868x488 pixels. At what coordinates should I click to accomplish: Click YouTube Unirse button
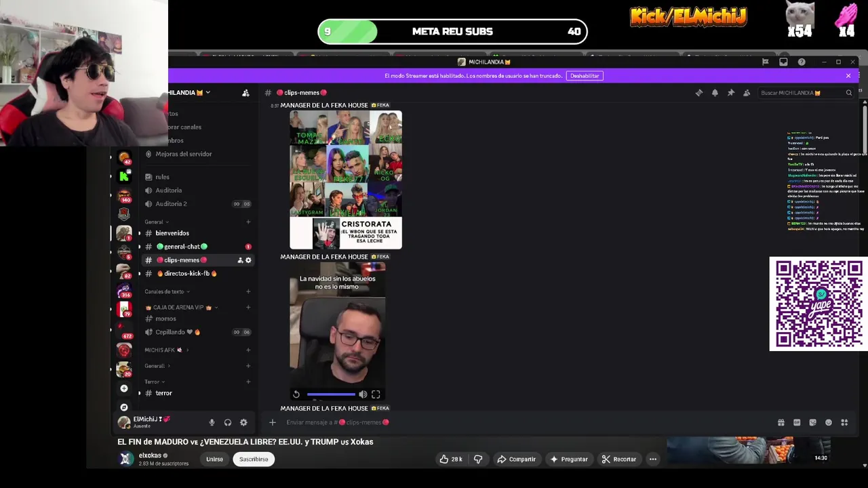[x=214, y=459]
